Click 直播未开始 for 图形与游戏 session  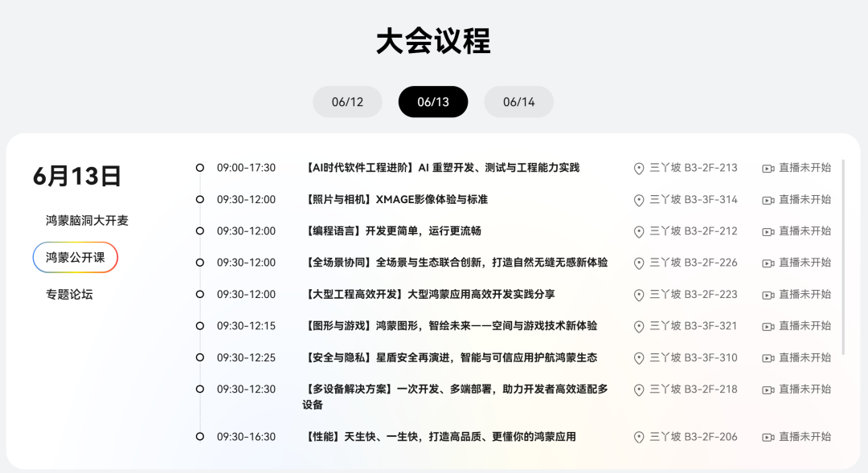pos(805,326)
